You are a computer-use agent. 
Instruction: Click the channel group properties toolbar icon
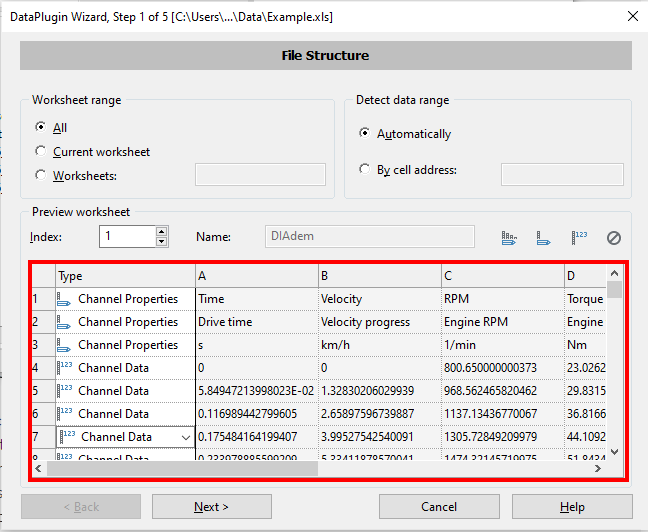click(509, 238)
